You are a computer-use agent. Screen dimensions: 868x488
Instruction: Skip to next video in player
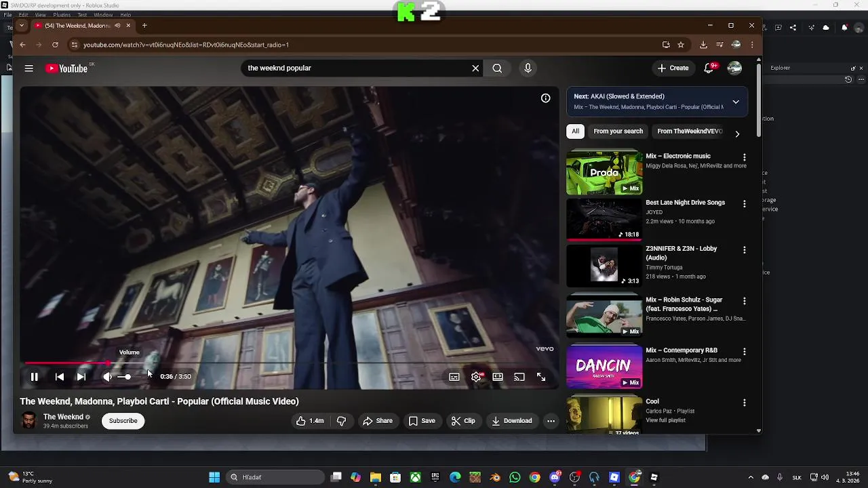(81, 377)
